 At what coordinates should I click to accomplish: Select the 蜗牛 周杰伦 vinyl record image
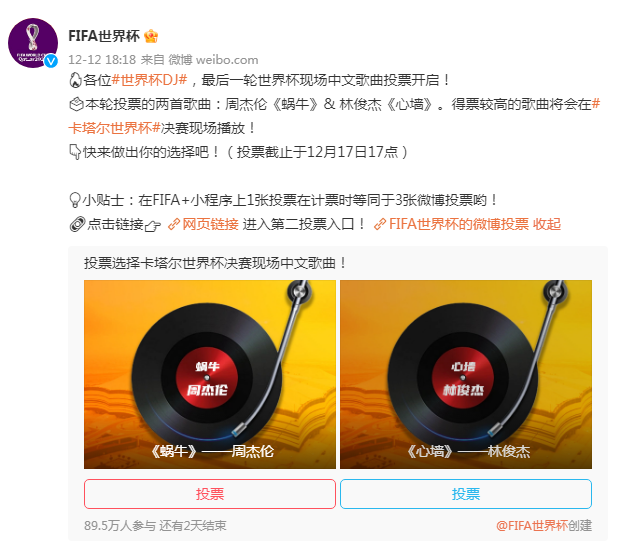click(x=210, y=374)
